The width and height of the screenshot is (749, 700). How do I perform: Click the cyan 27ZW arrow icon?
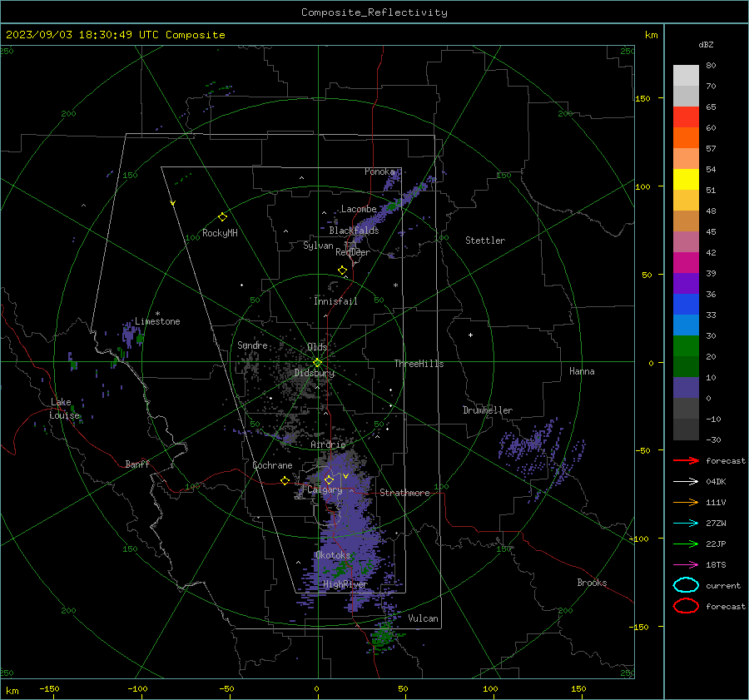click(x=686, y=524)
